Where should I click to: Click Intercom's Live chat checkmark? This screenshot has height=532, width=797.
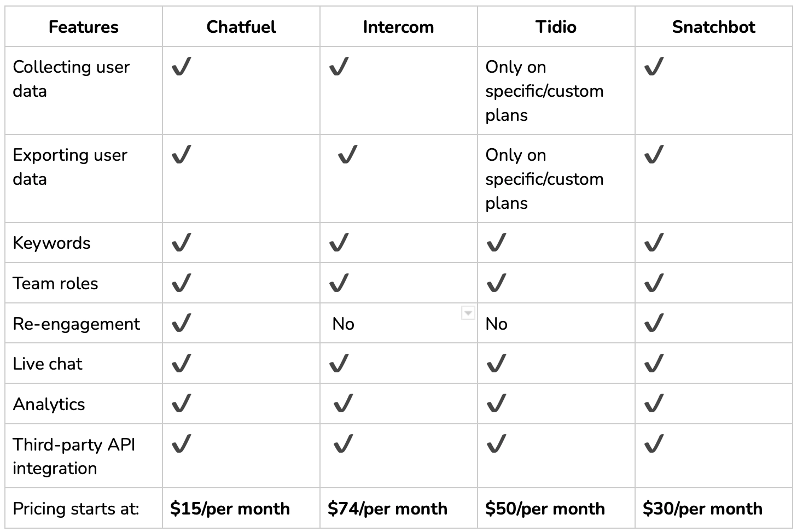[x=339, y=363]
